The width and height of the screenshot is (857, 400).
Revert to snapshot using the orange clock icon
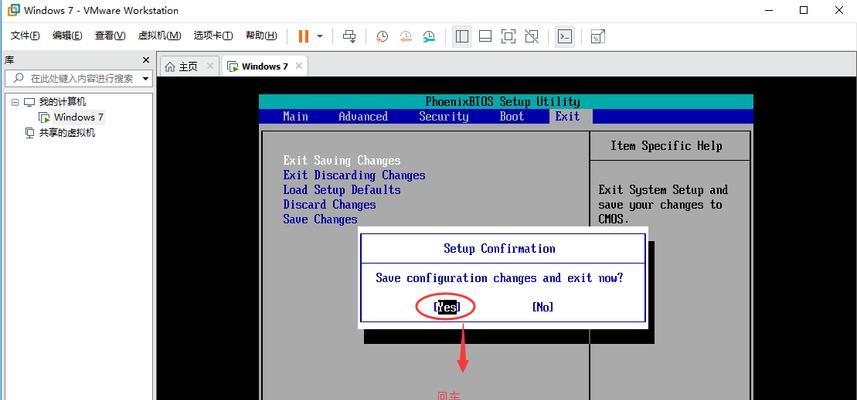point(406,36)
